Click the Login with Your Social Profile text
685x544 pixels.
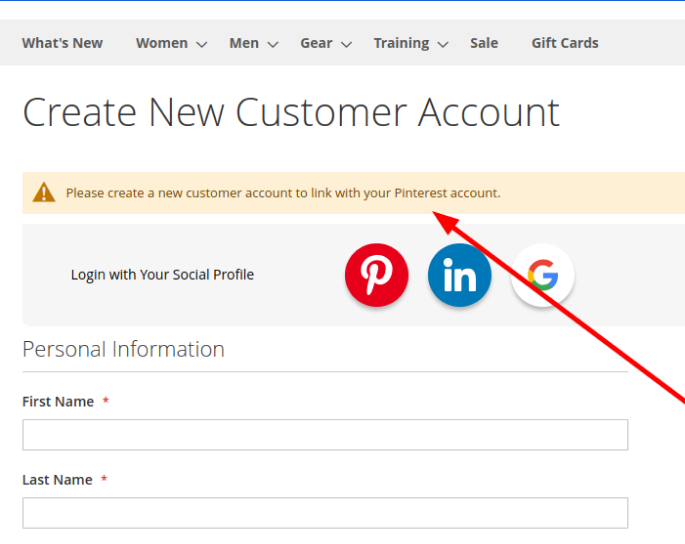click(162, 274)
